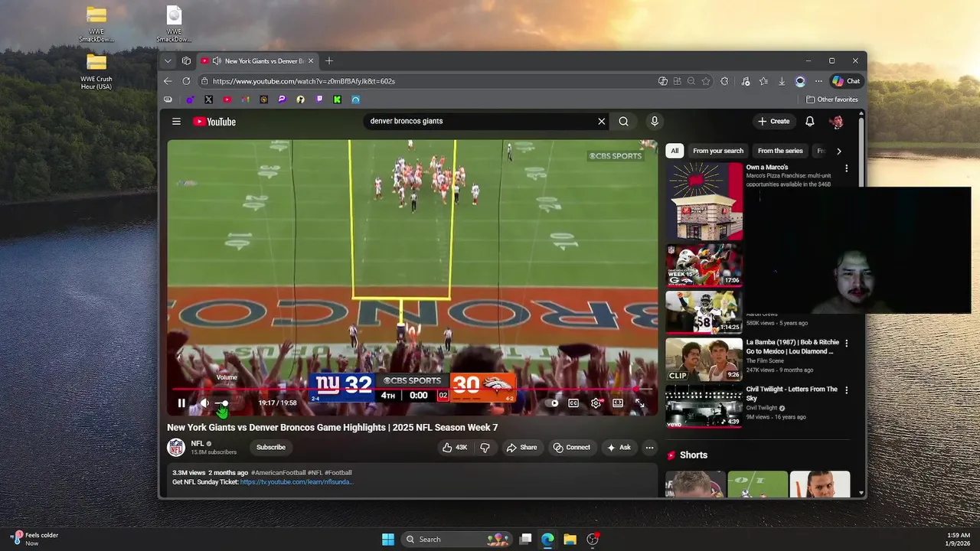
Task: Open tab search dropdown arrow
Action: tap(168, 61)
